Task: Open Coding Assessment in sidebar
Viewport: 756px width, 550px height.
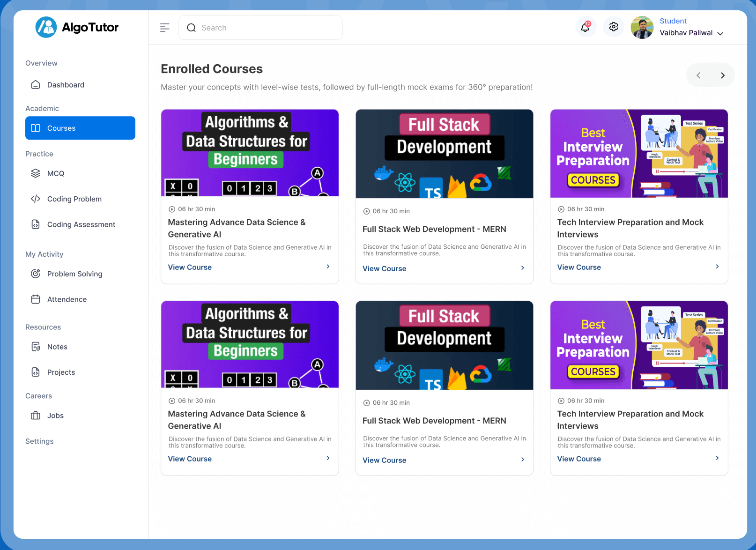Action: 81,224
